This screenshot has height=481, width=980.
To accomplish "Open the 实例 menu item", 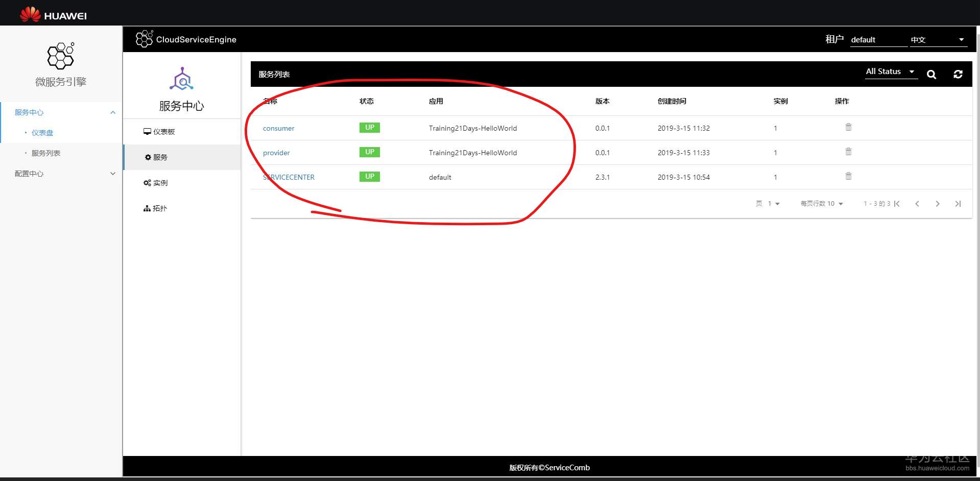I will 182,183.
